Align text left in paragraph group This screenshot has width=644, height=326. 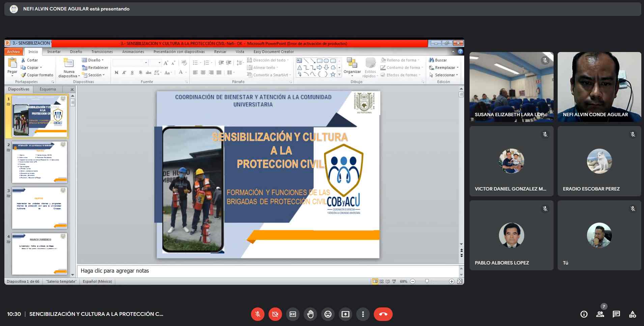[x=195, y=73]
